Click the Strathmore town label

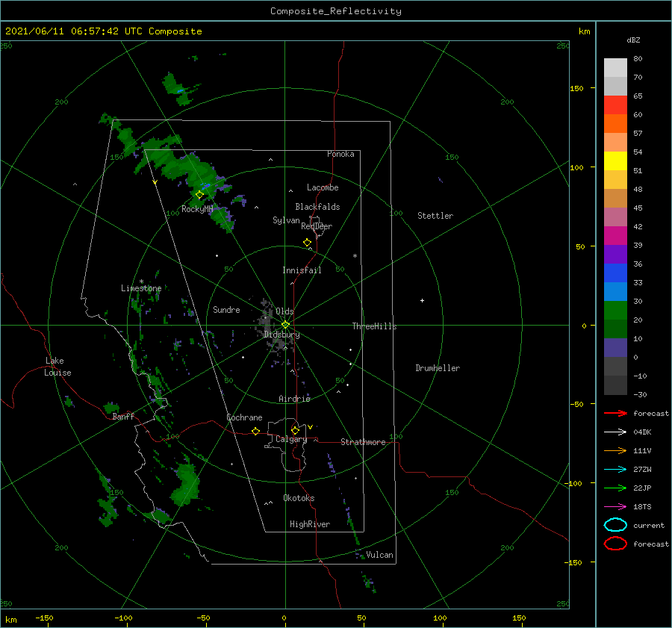pyautogui.click(x=363, y=442)
